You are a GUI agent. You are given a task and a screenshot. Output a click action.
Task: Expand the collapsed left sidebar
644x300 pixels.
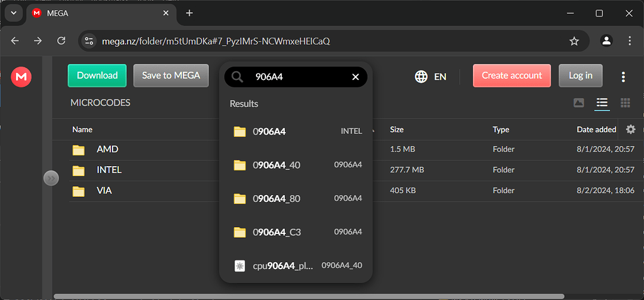(x=51, y=179)
